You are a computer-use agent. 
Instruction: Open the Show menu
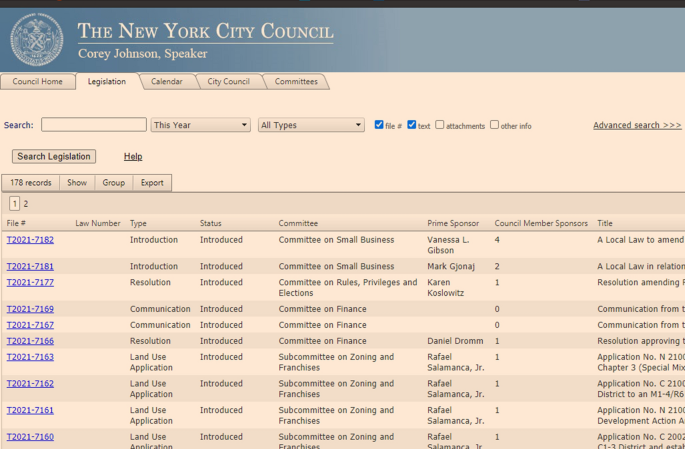coord(77,183)
